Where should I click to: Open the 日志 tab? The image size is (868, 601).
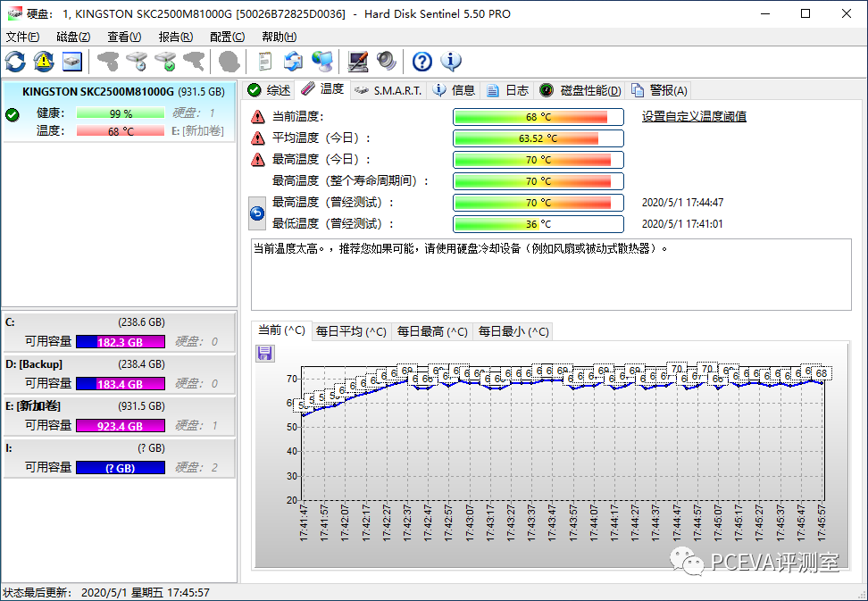507,90
